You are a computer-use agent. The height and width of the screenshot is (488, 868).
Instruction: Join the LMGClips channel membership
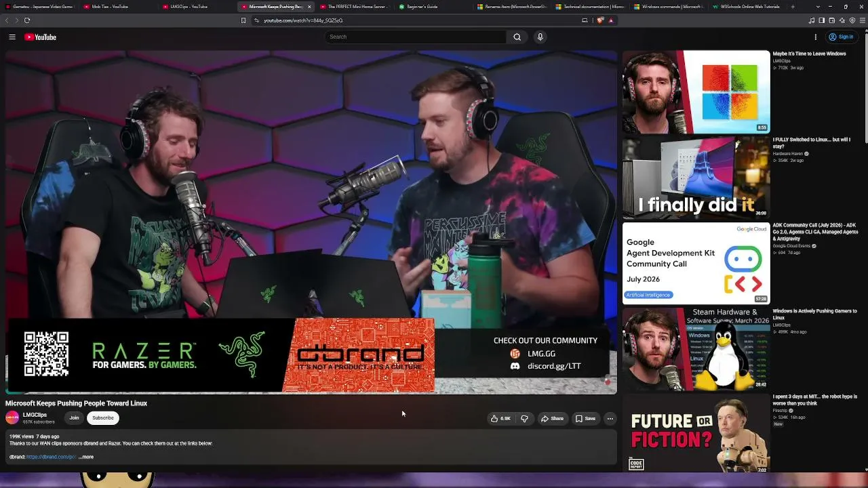74,418
